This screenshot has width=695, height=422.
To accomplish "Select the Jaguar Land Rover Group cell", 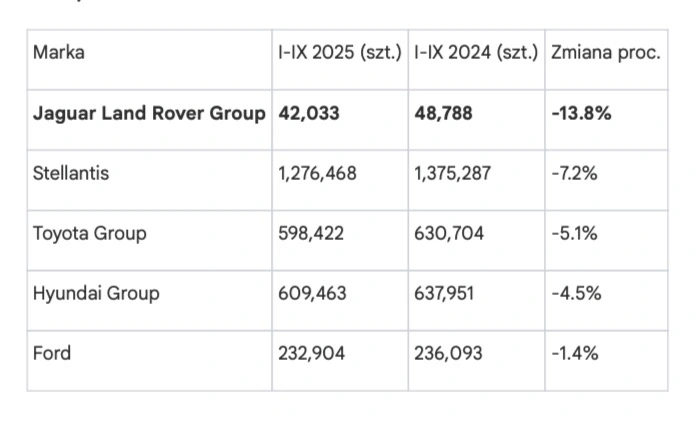I will [149, 113].
